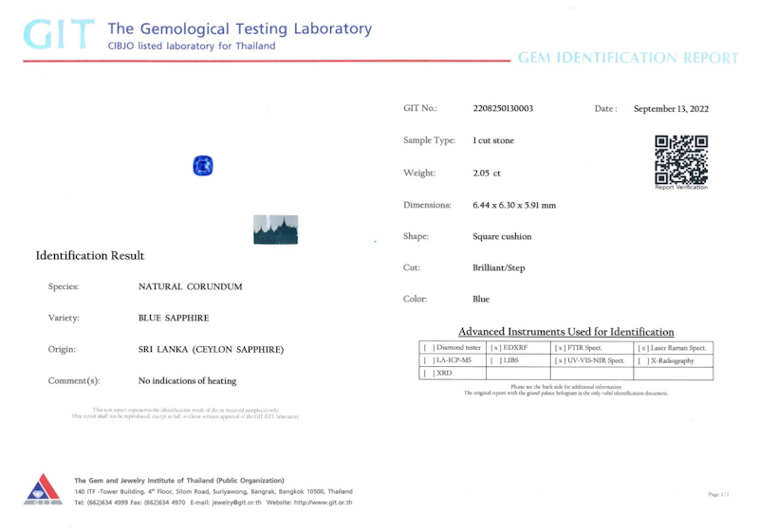This screenshot has width=759, height=532.
Task: Click the grand palace hologram image
Action: point(276,229)
